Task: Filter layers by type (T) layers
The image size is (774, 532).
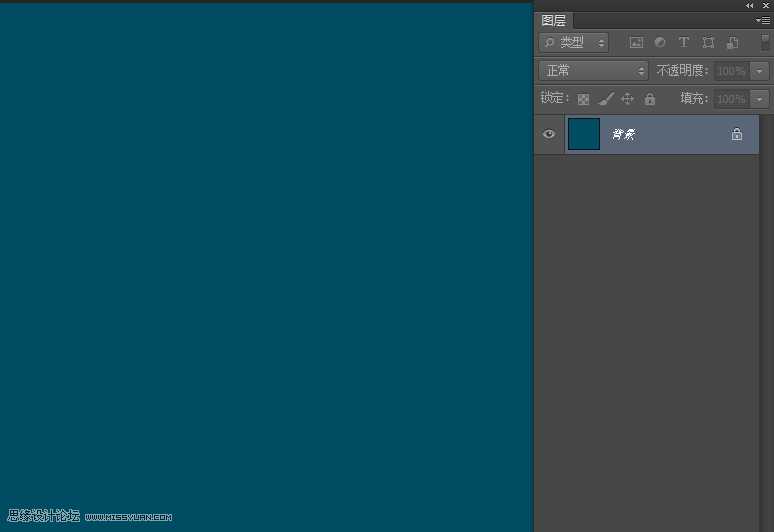Action: point(684,43)
